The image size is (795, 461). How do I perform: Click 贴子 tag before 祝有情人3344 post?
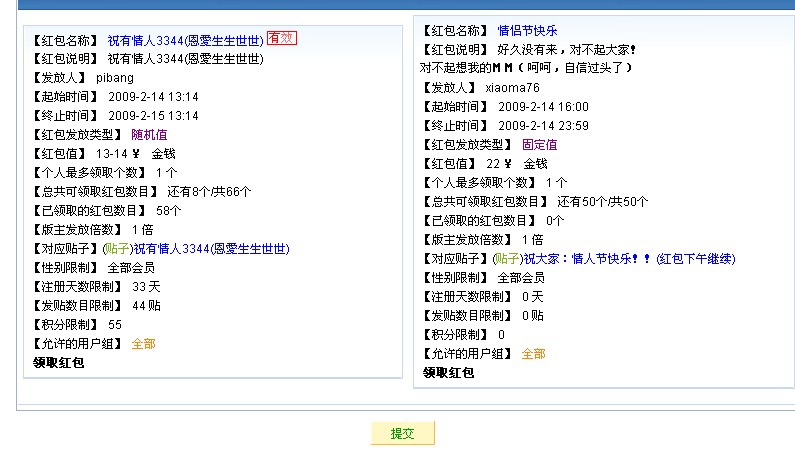click(117, 248)
